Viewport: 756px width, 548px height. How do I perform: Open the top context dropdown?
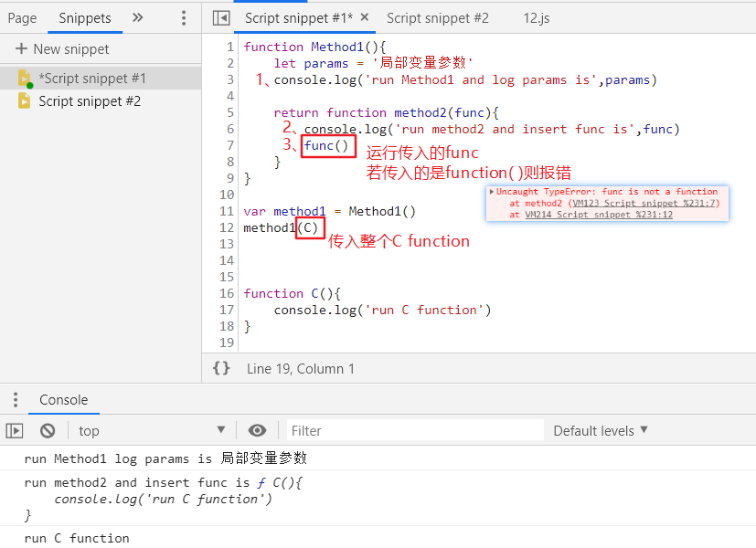tap(151, 431)
